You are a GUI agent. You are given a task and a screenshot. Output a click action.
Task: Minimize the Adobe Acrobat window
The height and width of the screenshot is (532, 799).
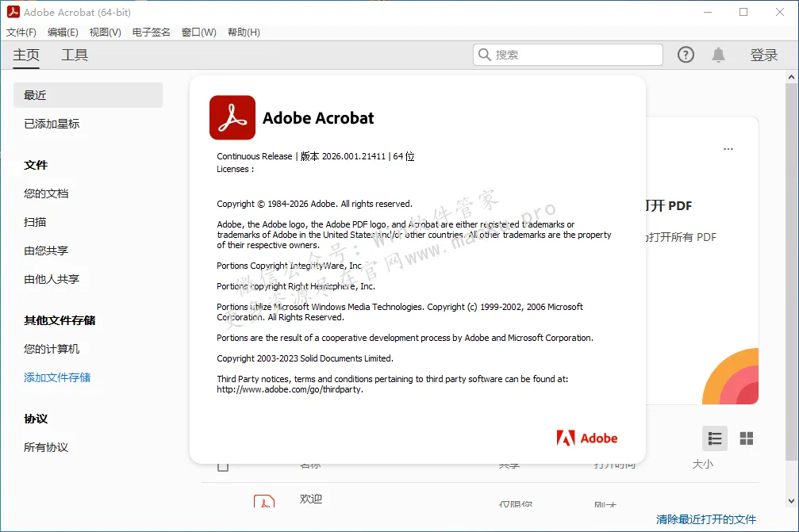[x=707, y=12]
